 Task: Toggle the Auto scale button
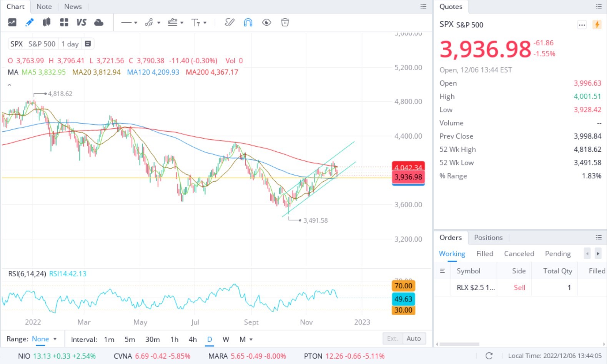[414, 339]
